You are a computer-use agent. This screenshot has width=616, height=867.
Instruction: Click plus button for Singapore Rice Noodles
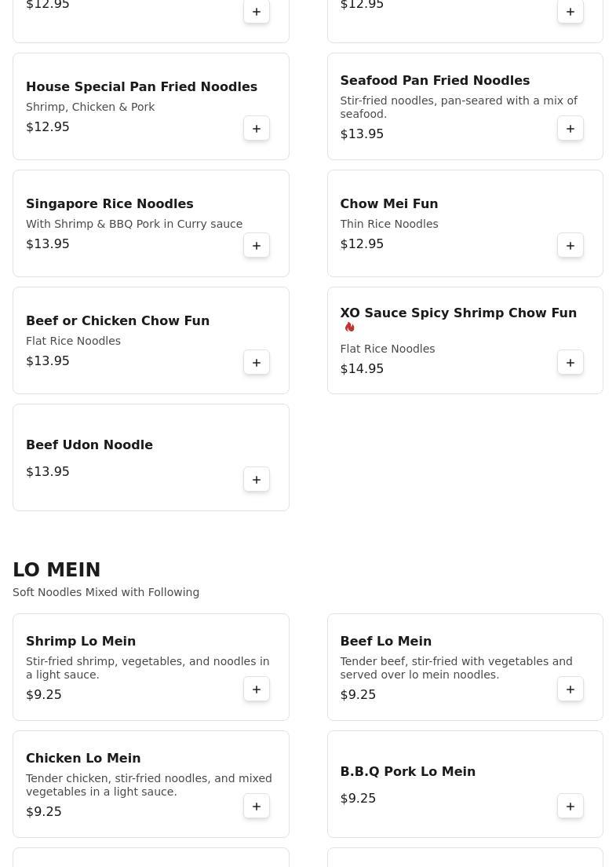click(257, 245)
